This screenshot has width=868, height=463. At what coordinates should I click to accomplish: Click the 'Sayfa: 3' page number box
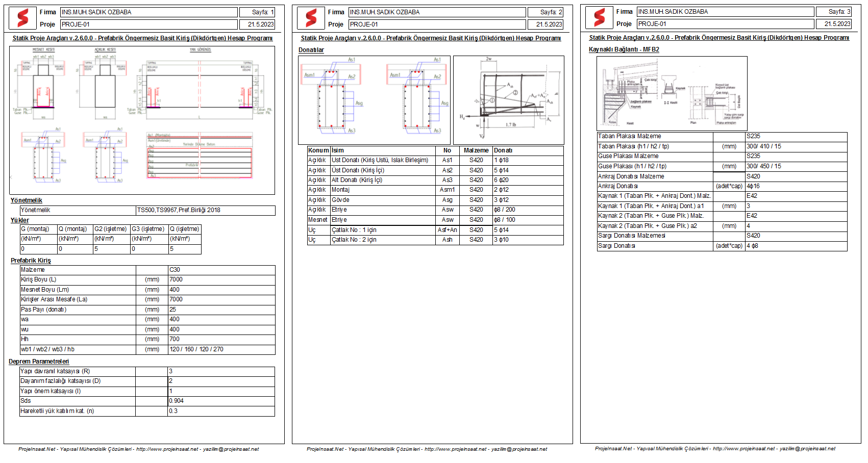[x=834, y=12]
